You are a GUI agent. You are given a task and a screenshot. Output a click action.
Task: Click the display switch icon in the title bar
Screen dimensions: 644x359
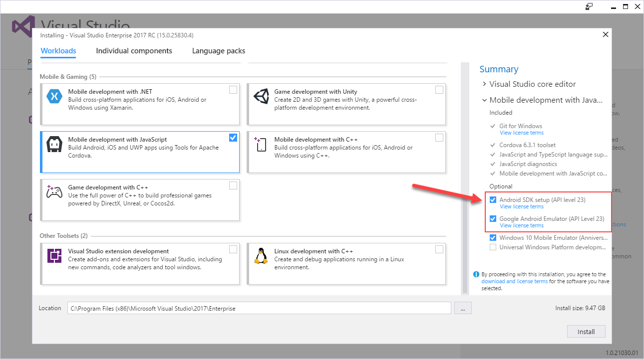click(590, 6)
